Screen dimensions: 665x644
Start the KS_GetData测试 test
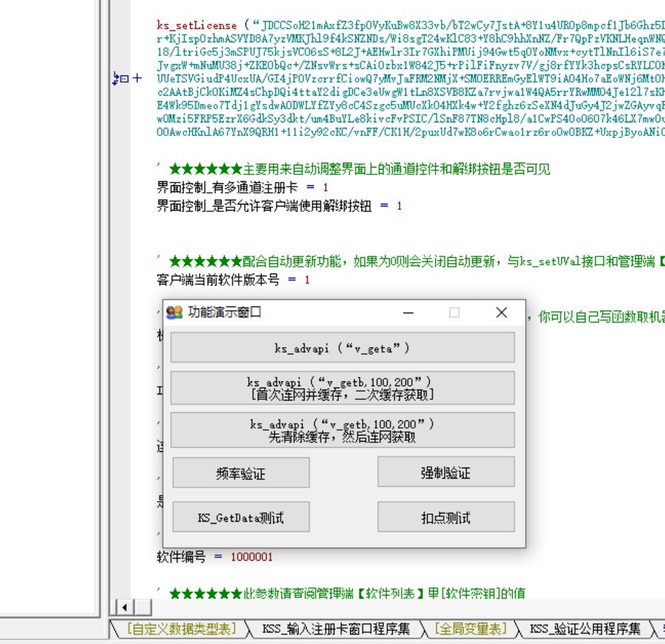[241, 518]
